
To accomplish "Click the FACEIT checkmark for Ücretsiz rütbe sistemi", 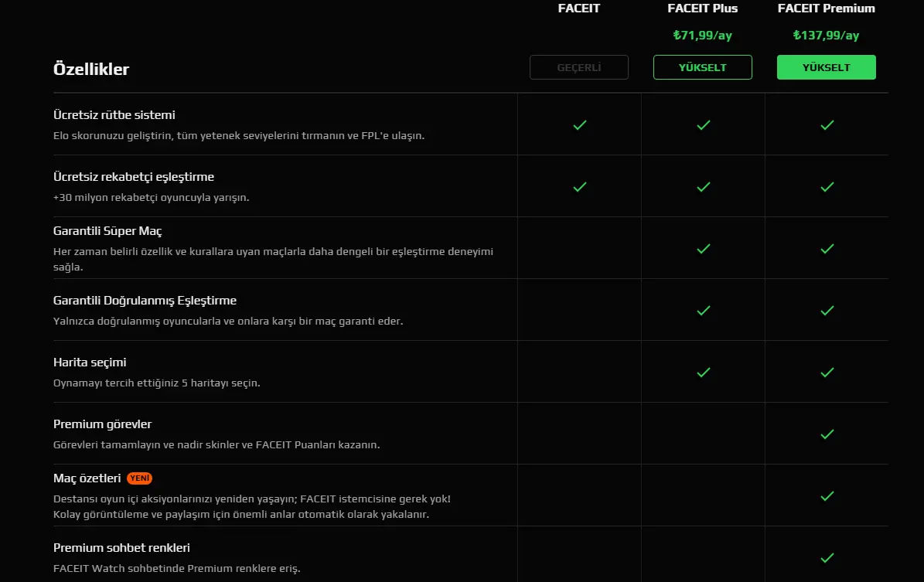I will click(x=580, y=125).
